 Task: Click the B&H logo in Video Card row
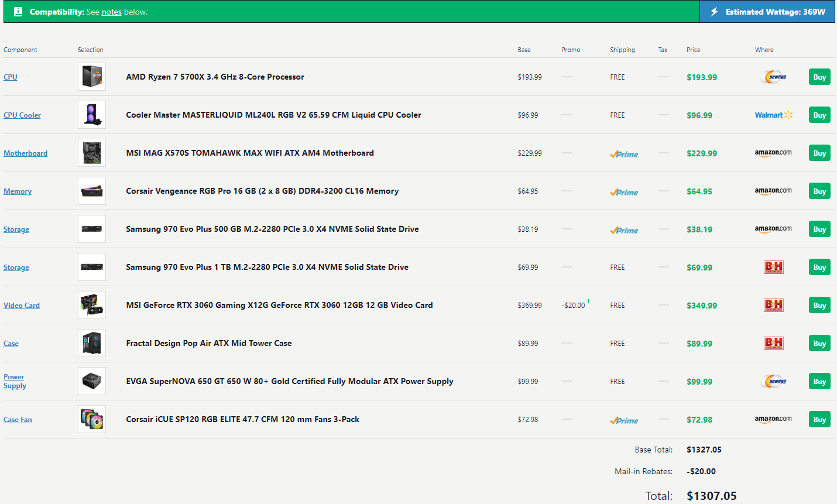tap(774, 305)
